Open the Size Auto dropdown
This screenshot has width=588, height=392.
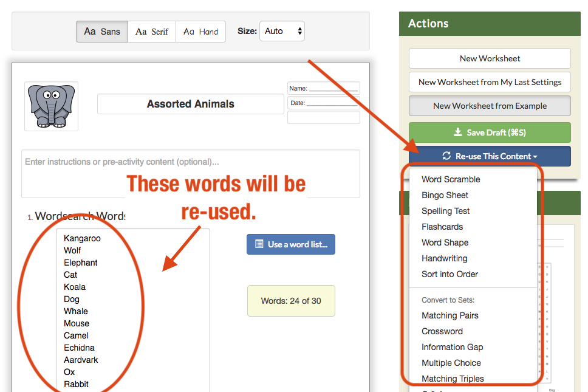pyautogui.click(x=282, y=31)
